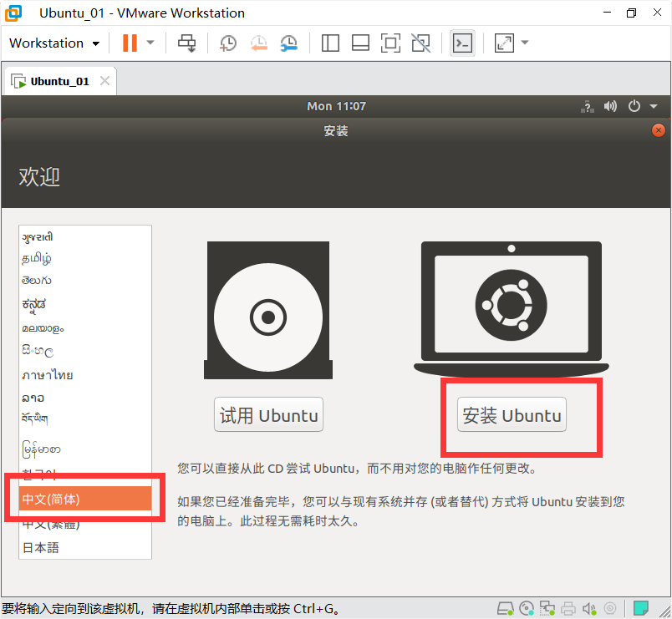Click the USB device status icon

point(610,608)
